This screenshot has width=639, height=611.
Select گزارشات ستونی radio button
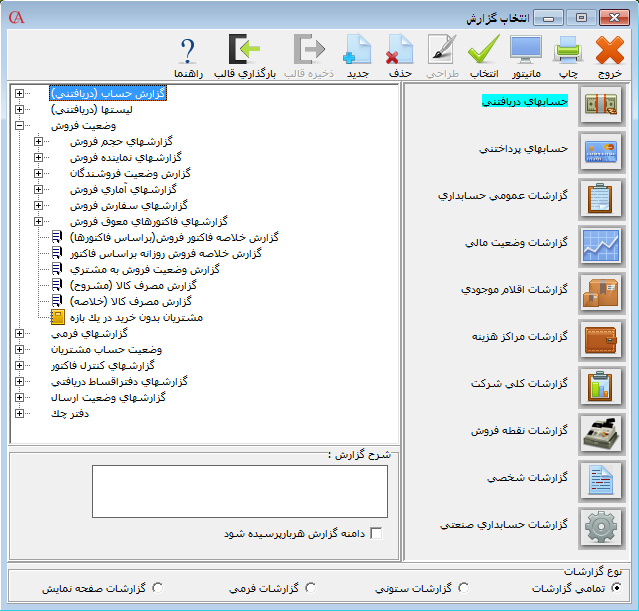tap(464, 588)
